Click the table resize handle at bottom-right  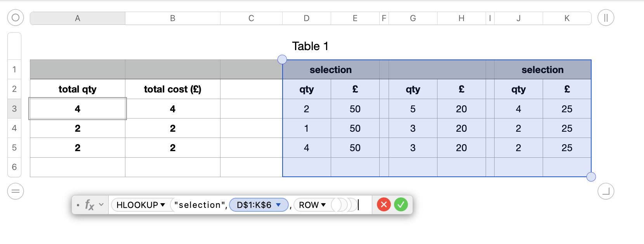pyautogui.click(x=606, y=191)
